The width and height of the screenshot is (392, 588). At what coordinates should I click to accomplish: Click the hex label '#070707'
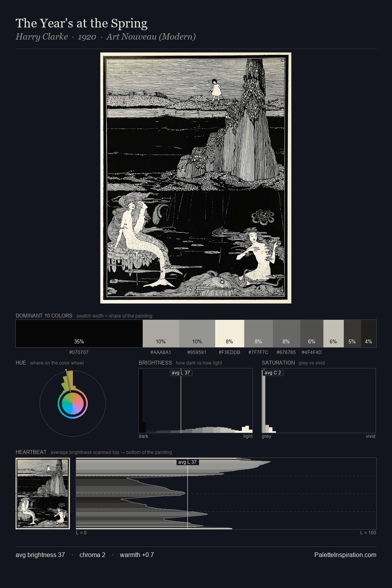point(79,352)
